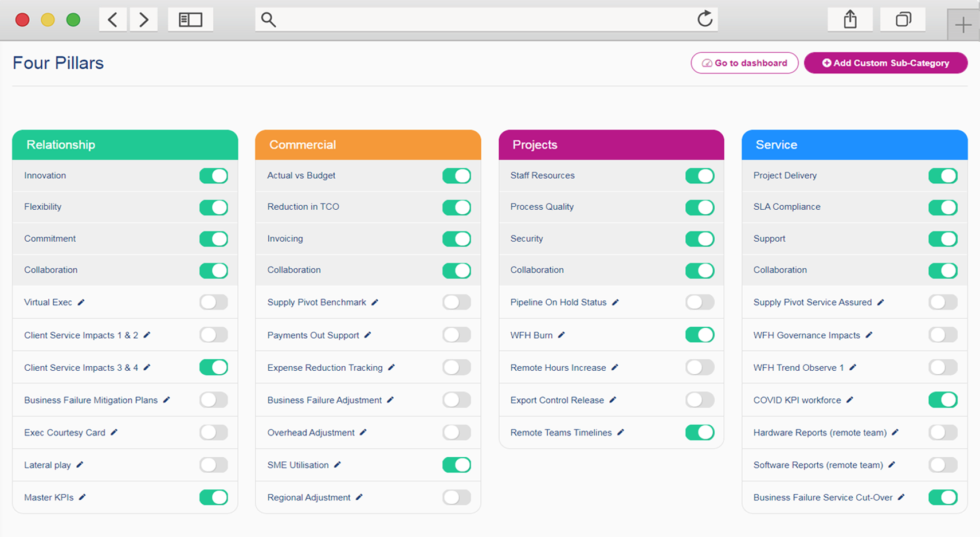Select Commitment row text
Screen dimensions: 980x537
[50, 238]
